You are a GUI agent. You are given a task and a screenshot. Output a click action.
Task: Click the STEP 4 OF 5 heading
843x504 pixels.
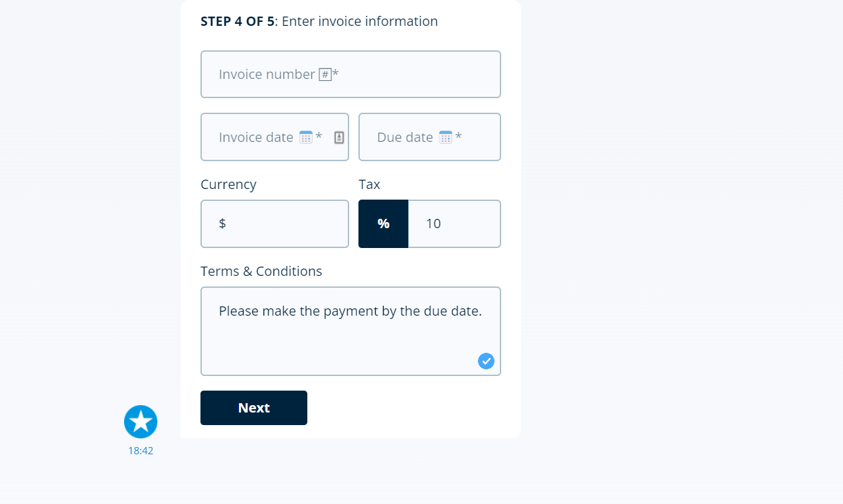[x=237, y=21]
